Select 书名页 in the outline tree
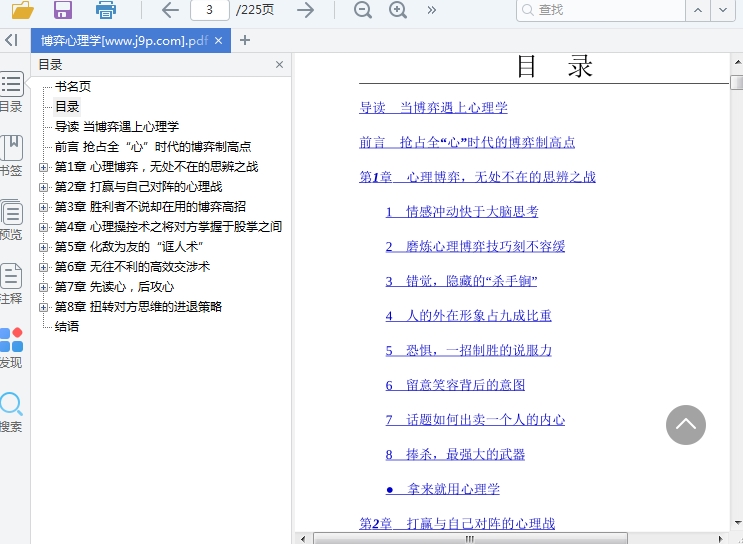Screen dimensions: 743x544 coord(72,87)
